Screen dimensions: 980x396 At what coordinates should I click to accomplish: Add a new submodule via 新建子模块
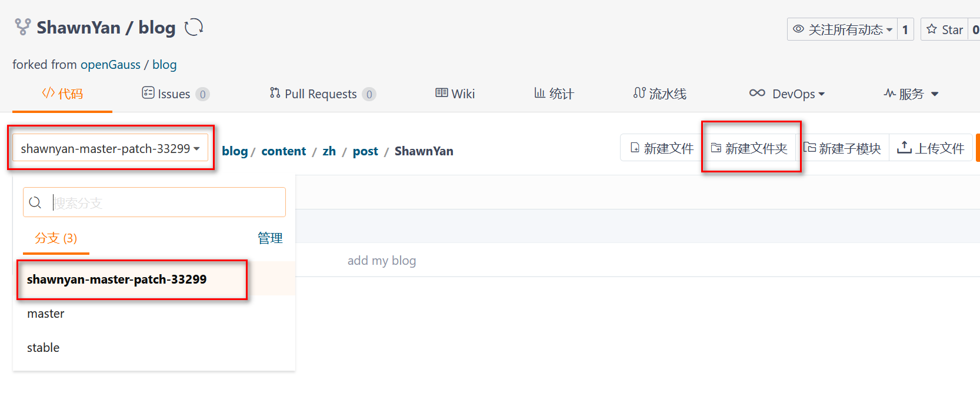(842, 148)
